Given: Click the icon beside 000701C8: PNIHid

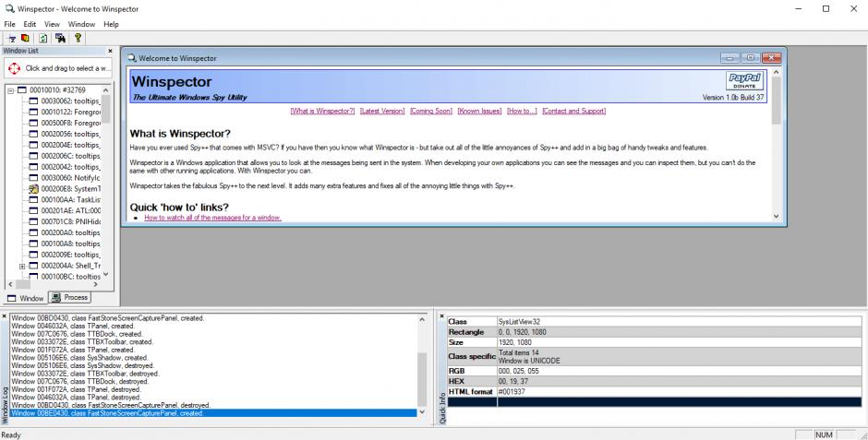Looking at the screenshot, I should point(33,221).
